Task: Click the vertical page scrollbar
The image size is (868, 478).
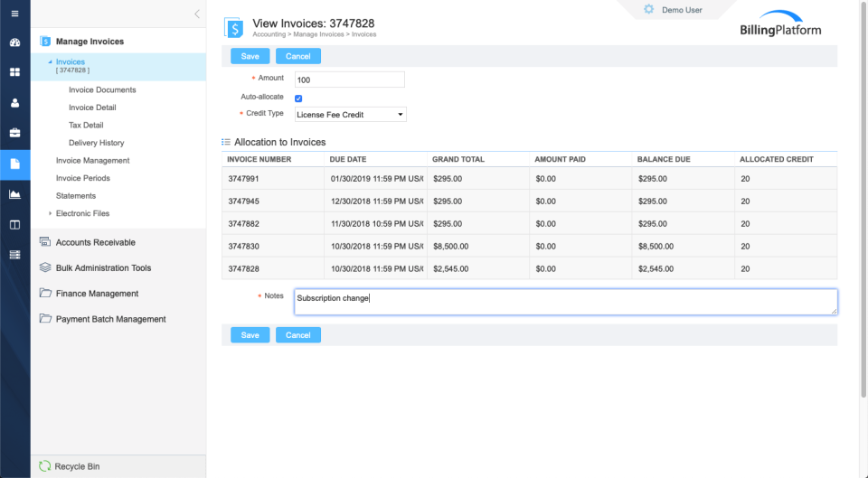Action: [x=863, y=199]
